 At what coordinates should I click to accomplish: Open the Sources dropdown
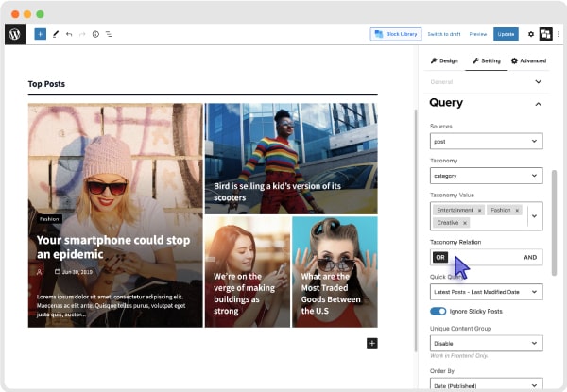tap(486, 142)
